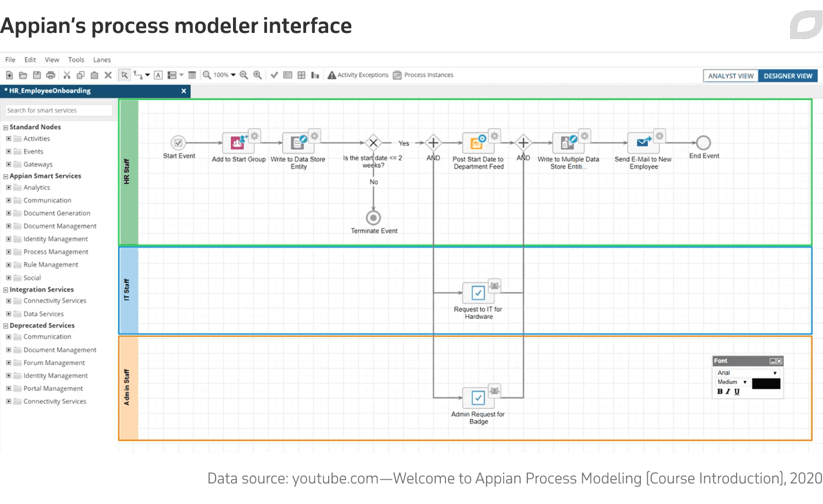Image resolution: width=823 pixels, height=504 pixels.
Task: Click the Copy toolbar icon
Action: (81, 75)
